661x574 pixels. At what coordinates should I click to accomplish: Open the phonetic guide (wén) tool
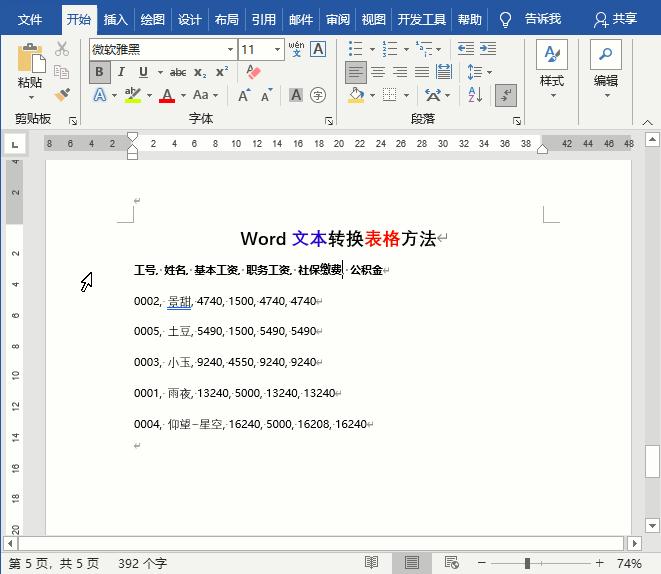296,49
